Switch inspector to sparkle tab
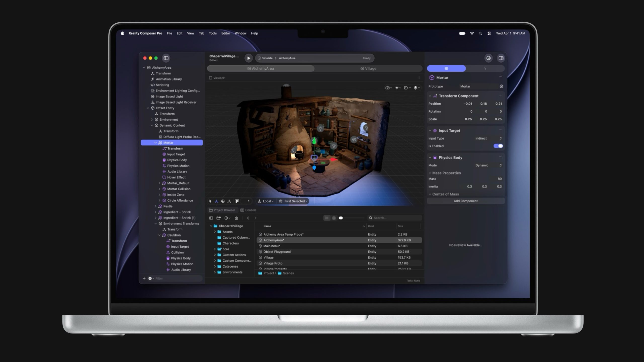This screenshot has height=362, width=644. pyautogui.click(x=485, y=68)
